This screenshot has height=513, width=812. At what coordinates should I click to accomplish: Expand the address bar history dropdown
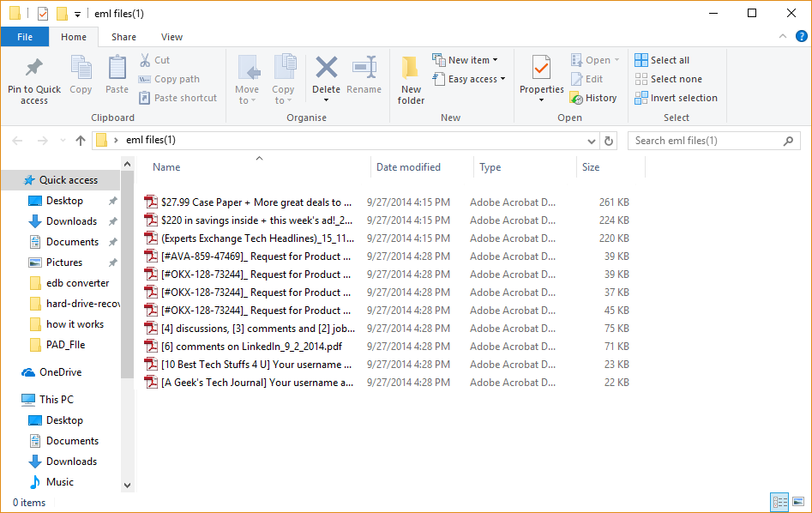pyautogui.click(x=591, y=141)
